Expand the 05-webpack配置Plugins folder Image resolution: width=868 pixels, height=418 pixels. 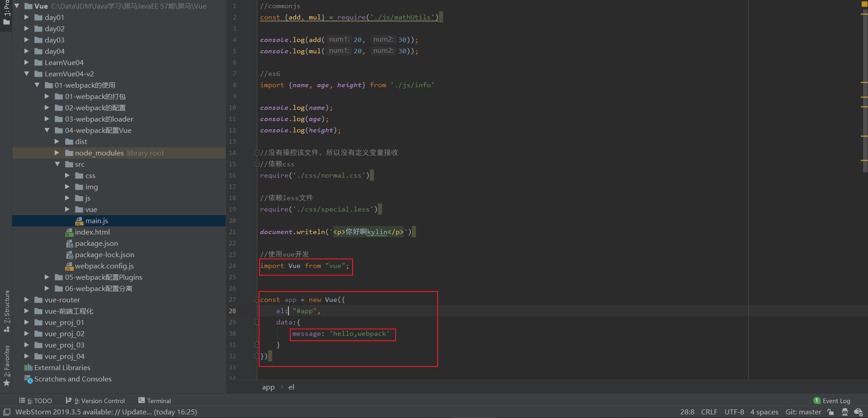(x=47, y=277)
